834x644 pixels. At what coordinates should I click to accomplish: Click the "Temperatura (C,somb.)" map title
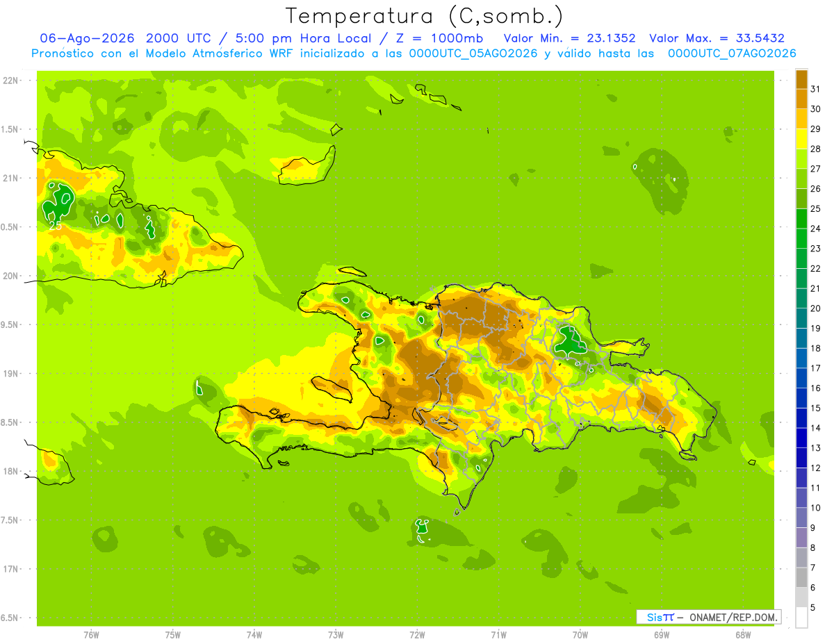point(425,16)
